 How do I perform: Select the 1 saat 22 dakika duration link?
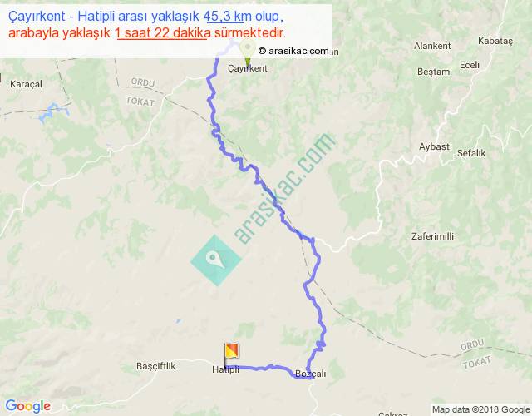tap(163, 33)
